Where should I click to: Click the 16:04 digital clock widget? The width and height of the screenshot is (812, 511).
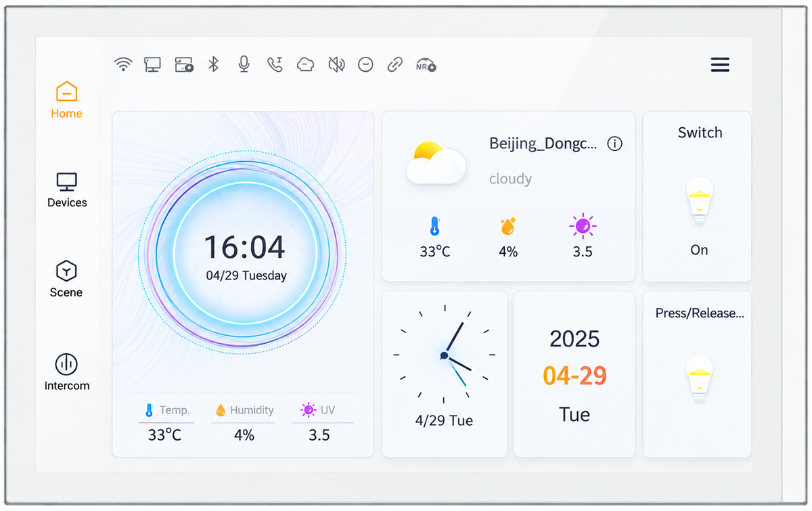(x=244, y=248)
